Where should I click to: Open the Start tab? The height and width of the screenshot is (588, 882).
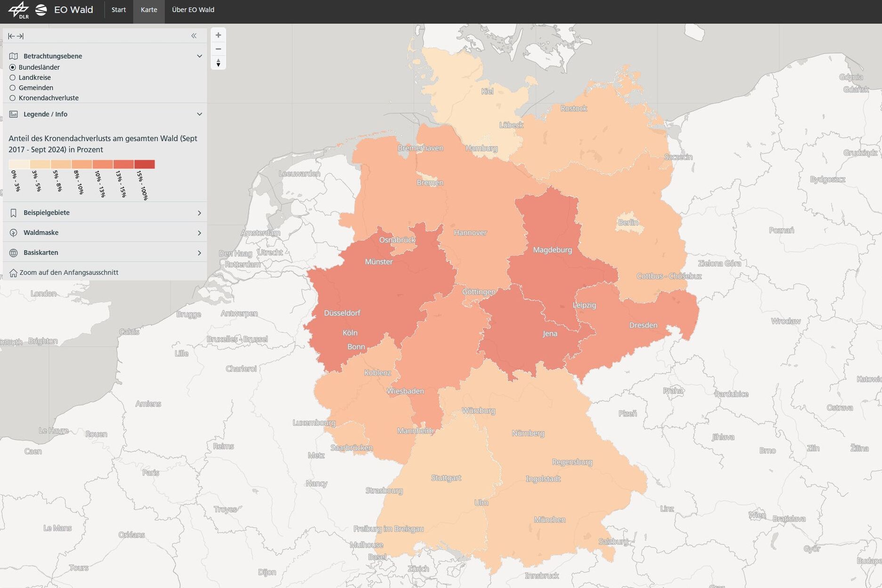point(119,10)
